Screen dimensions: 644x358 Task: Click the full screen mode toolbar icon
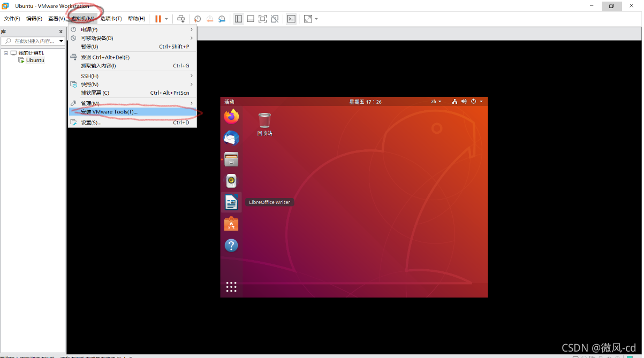tap(262, 19)
